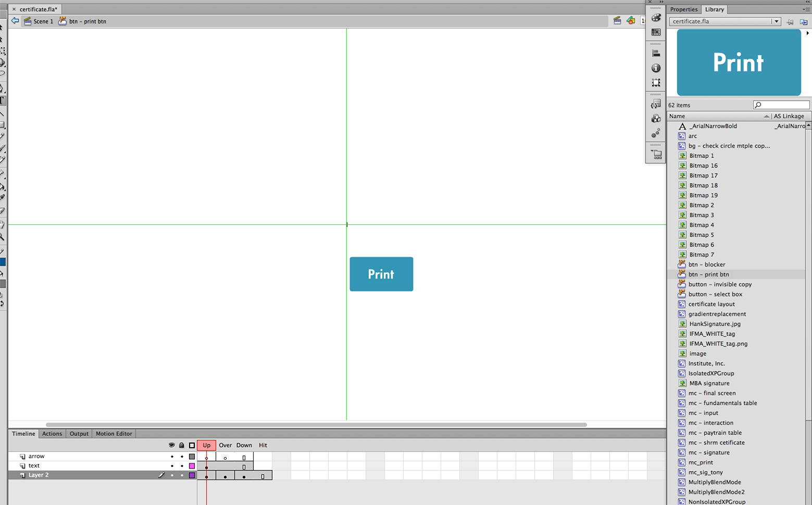812x505 pixels.
Task: Open the Info panel icon
Action: coord(656,68)
